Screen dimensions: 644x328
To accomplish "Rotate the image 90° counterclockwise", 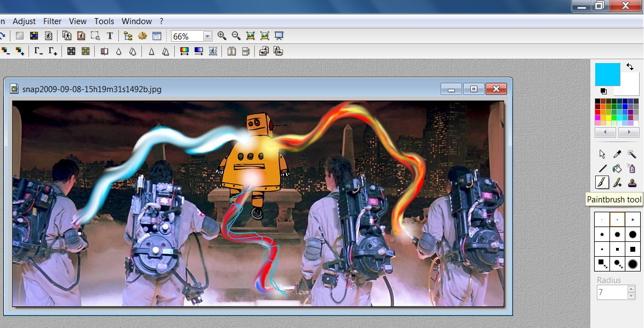I will [x=264, y=51].
